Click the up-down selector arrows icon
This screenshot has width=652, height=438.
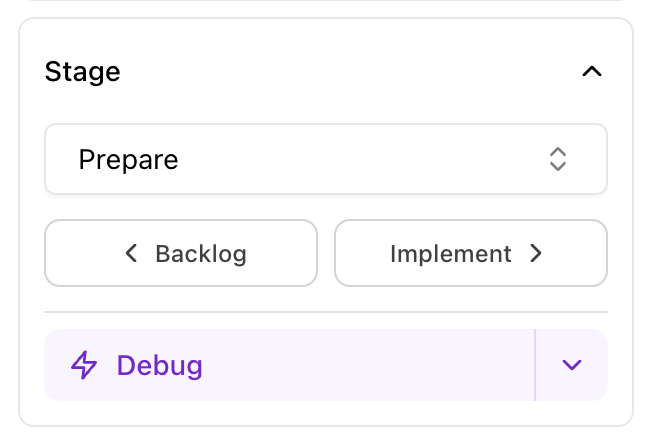pos(557,159)
